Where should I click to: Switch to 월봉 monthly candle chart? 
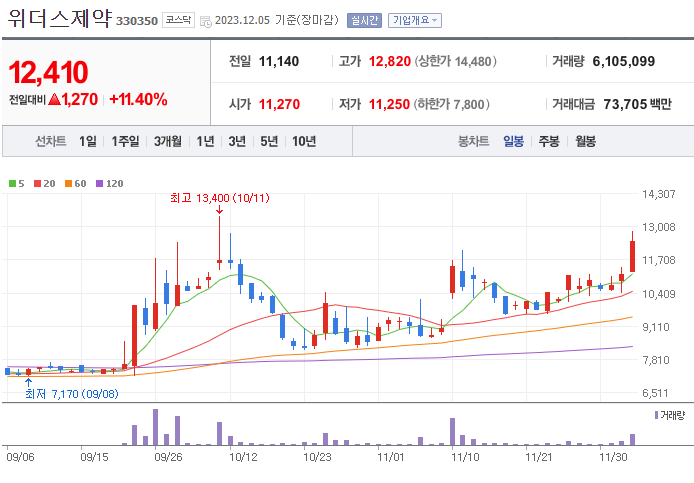click(585, 141)
